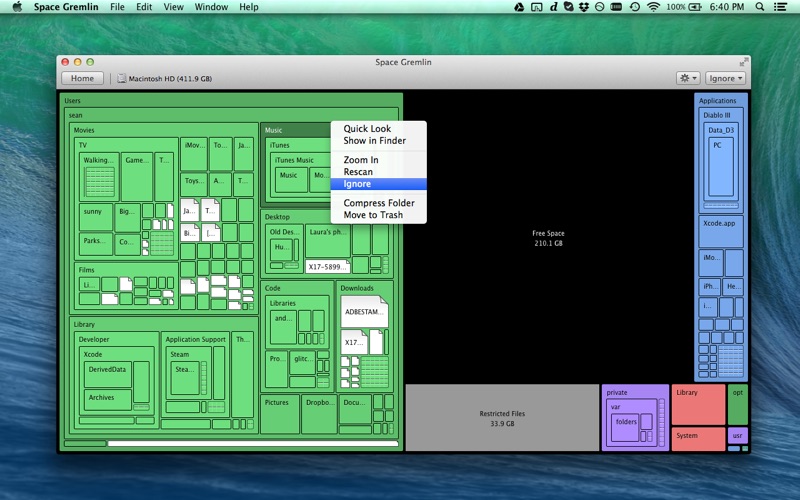Select the Toys... block in Movies
This screenshot has height=500, width=800.
tap(193, 185)
